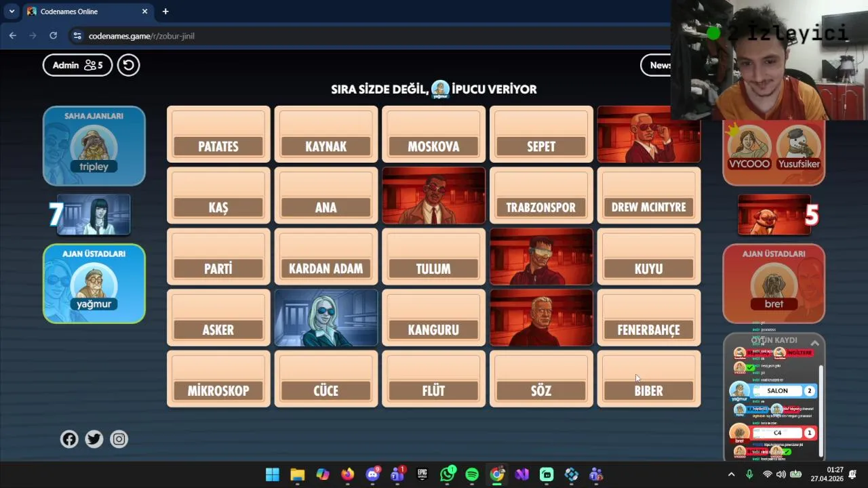Select the PATATES card

coord(218,134)
